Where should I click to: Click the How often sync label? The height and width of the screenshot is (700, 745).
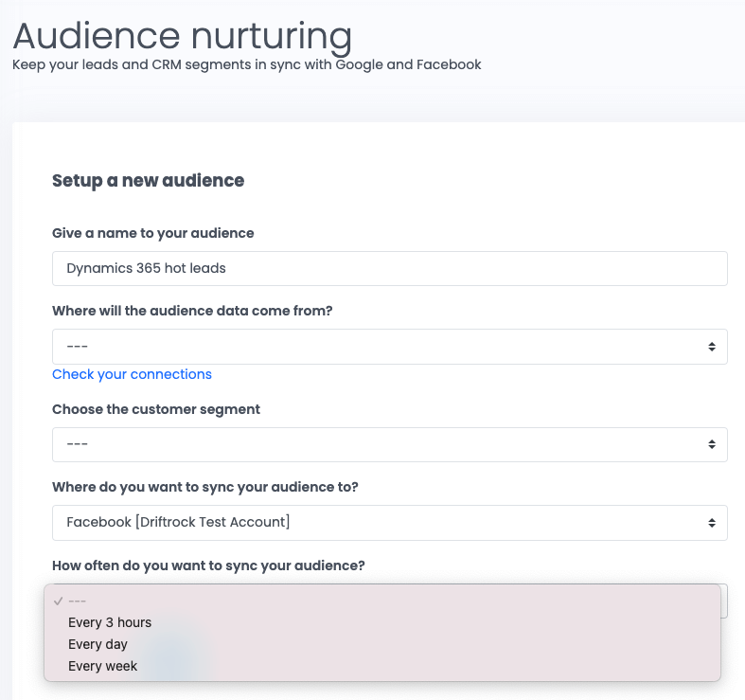208,565
